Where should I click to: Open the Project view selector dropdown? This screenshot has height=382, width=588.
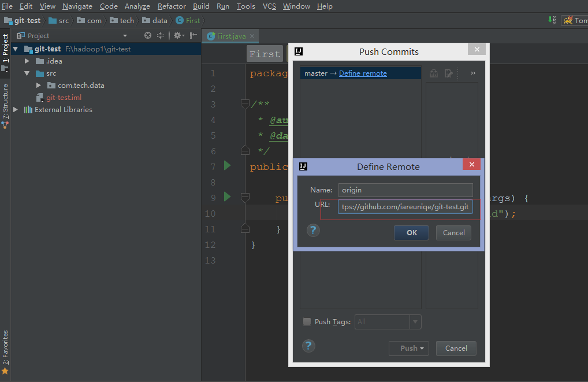click(x=125, y=36)
